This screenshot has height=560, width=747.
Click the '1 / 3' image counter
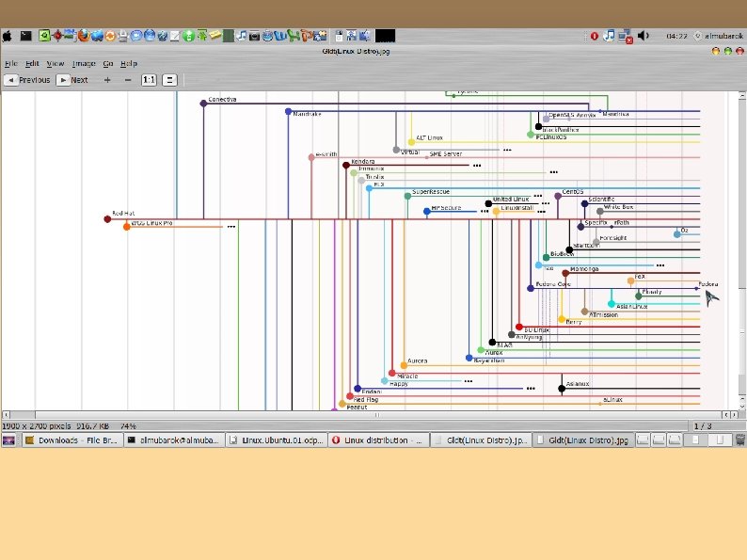pos(703,426)
